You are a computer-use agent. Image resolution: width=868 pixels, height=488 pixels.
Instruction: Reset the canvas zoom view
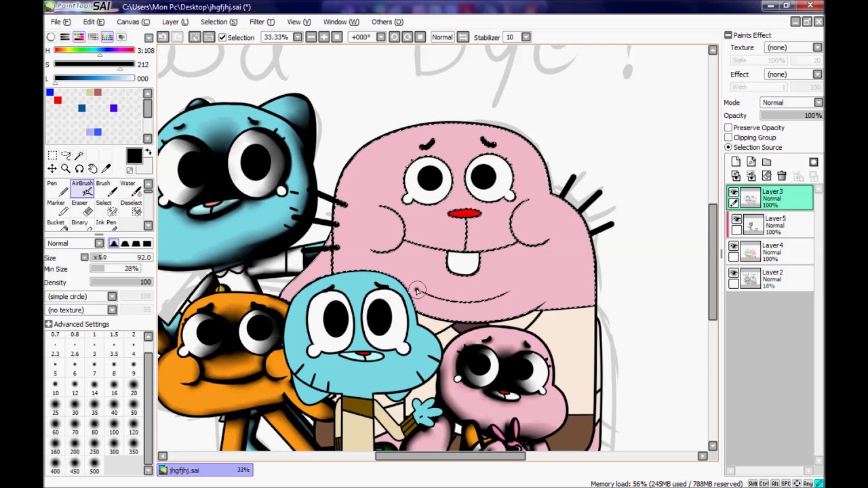(x=337, y=37)
